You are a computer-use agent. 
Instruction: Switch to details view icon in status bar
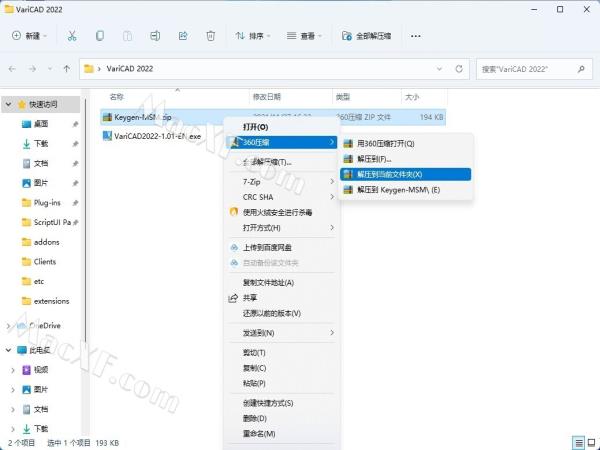tap(579, 443)
